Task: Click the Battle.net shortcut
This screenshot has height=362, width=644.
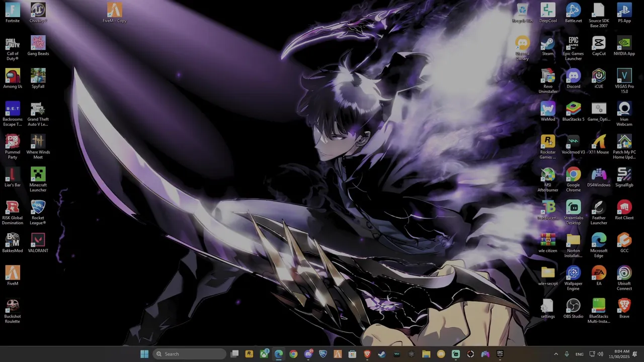Action: point(574,13)
